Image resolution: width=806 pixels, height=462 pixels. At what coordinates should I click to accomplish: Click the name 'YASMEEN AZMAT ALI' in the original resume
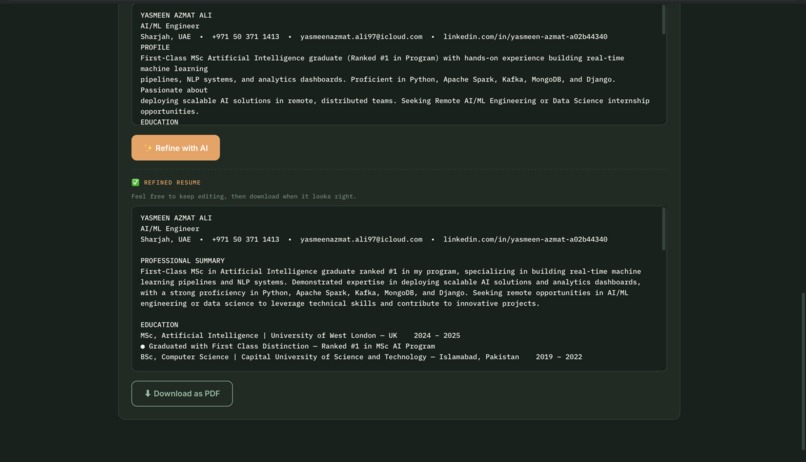pos(176,15)
